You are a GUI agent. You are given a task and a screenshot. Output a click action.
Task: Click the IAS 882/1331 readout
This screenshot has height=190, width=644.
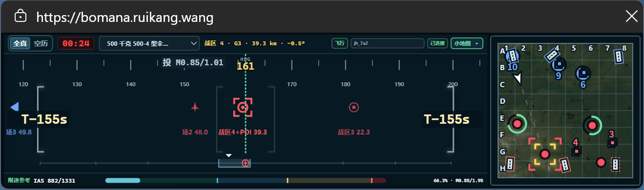coord(54,181)
